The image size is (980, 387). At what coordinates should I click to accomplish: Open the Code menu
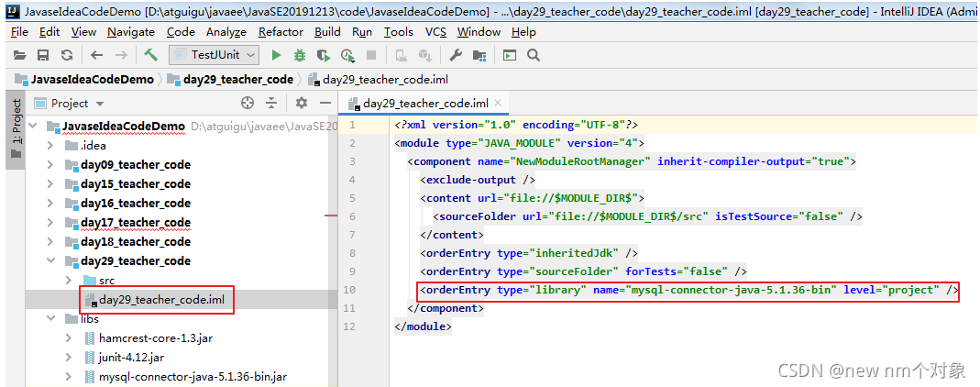181,32
